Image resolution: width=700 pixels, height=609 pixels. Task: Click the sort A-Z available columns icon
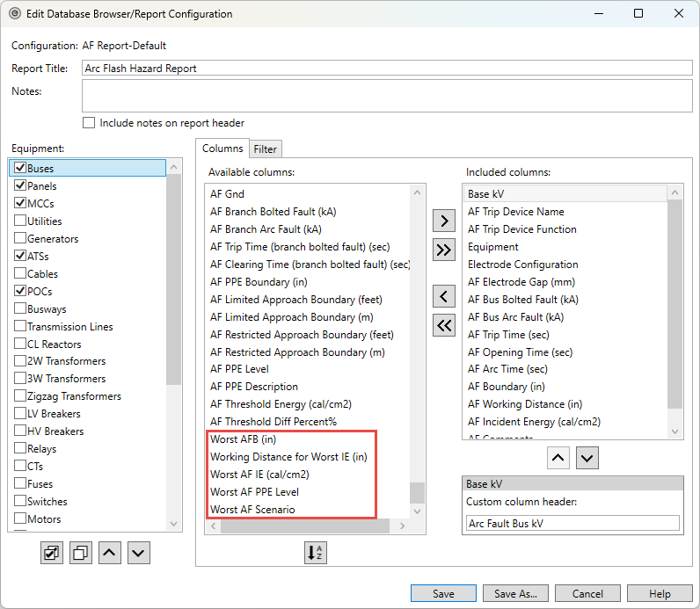pos(316,553)
